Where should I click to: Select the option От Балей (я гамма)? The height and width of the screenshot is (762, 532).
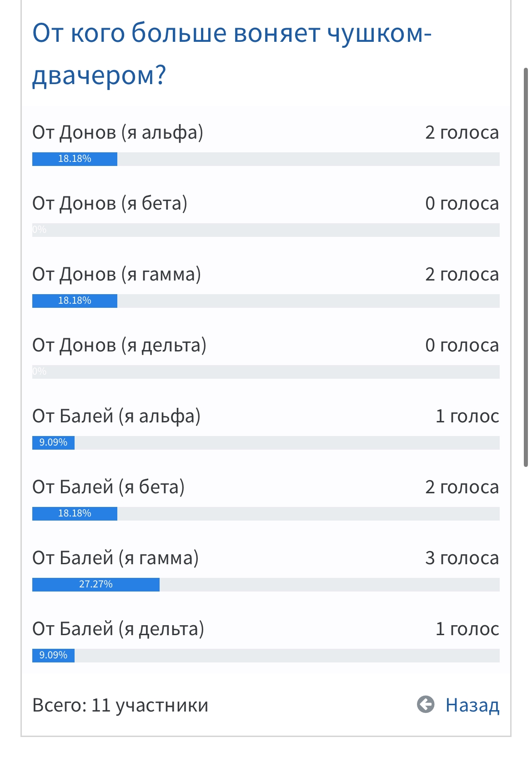(115, 558)
